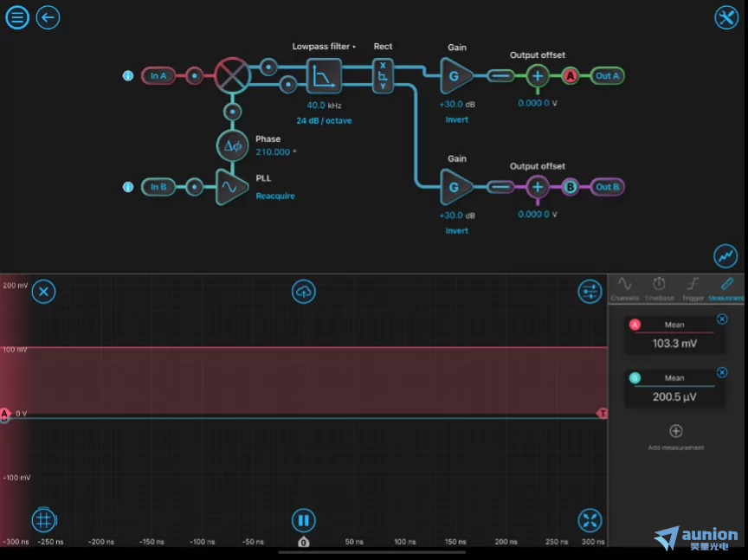748x560 pixels.
Task: Switch to the Trigger tab
Action: pyautogui.click(x=693, y=288)
